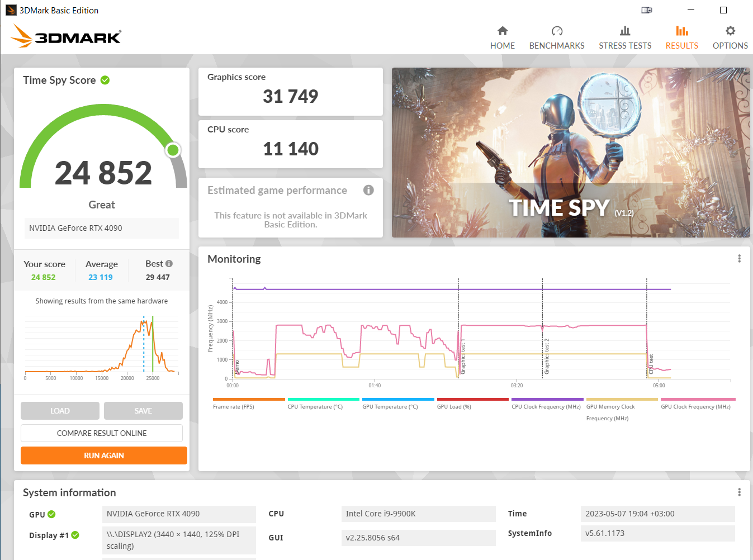Click the GUI version v2.25.8056 s64
Viewport: 753px width, 560px height.
[x=419, y=538]
